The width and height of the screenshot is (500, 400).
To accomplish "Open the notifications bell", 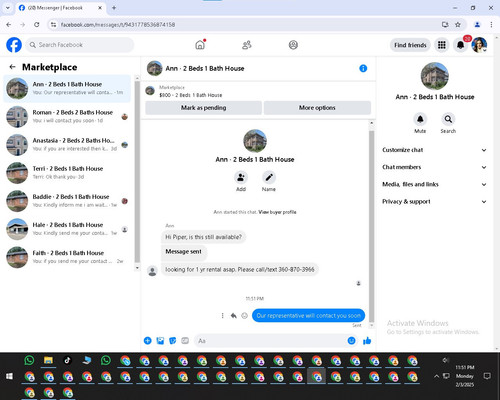I will point(460,45).
